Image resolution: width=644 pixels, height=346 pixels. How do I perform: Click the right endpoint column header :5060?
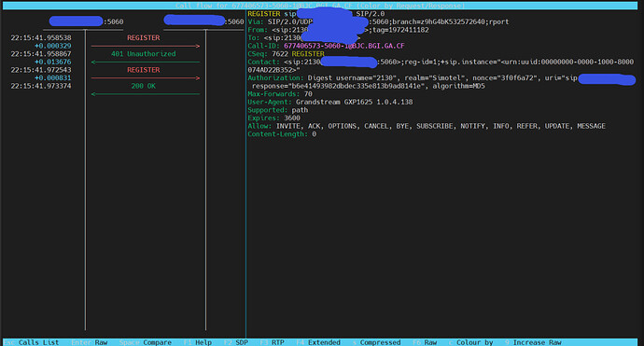pos(203,21)
